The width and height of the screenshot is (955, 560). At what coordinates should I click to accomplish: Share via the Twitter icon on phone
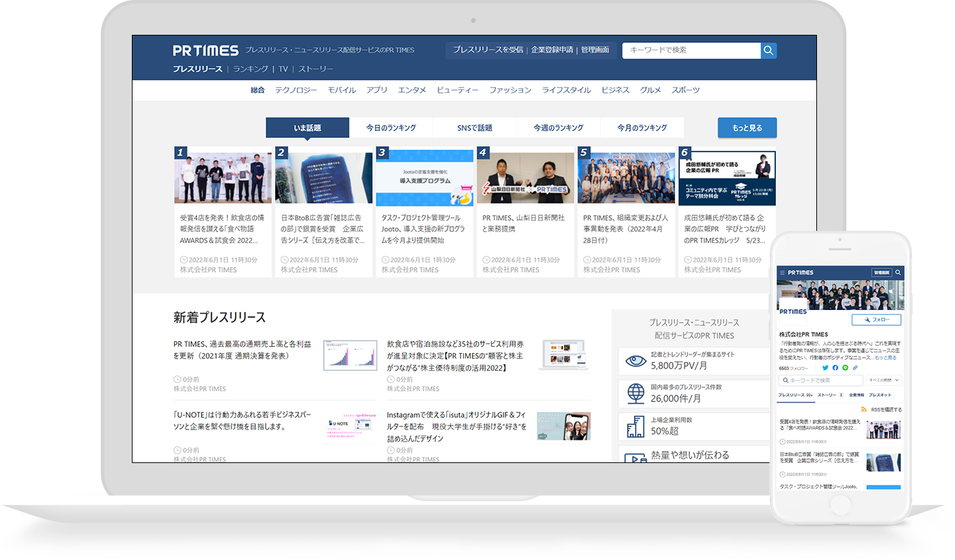point(825,368)
